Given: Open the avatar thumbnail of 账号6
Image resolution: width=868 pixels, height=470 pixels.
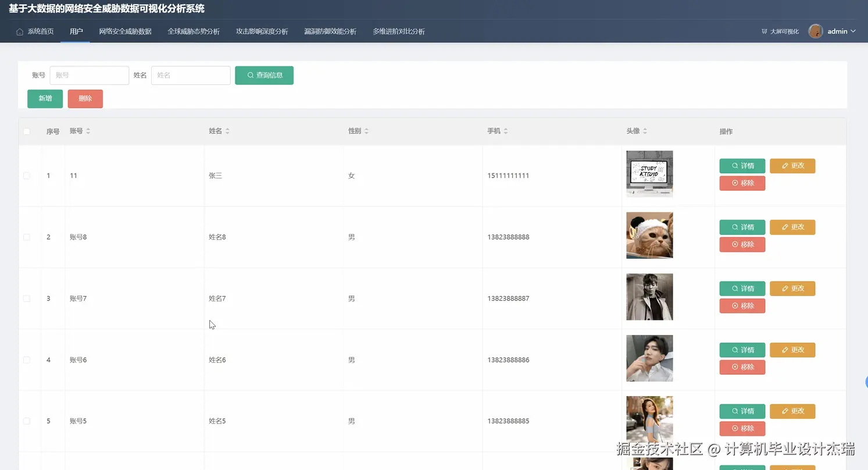Looking at the screenshot, I should pos(649,358).
